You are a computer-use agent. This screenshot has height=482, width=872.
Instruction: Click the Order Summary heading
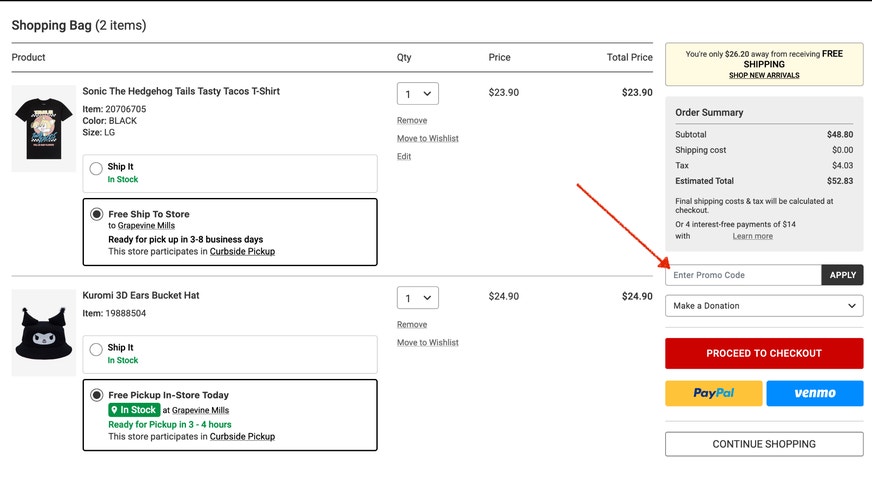click(709, 113)
